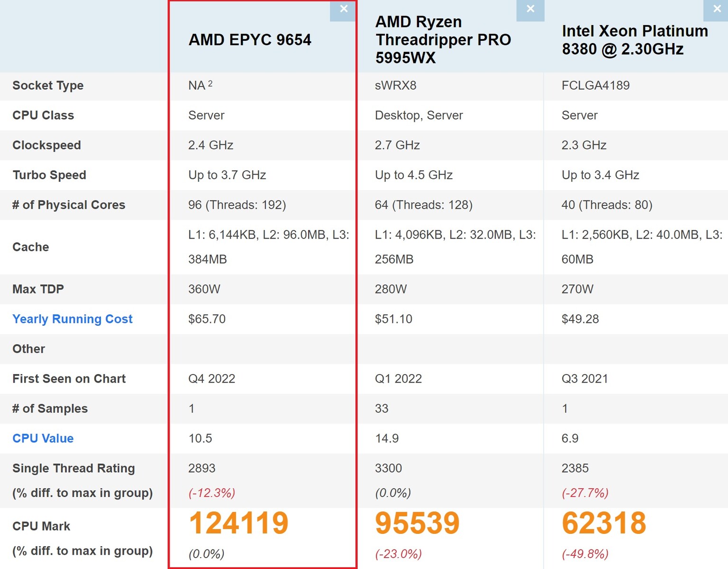Select the $65.70 yearly cost

coord(207,319)
